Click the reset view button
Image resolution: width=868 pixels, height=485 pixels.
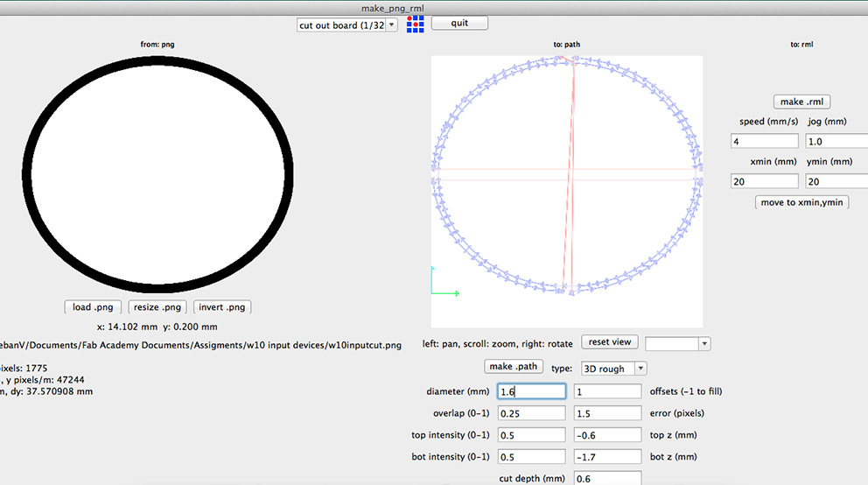[x=610, y=341]
